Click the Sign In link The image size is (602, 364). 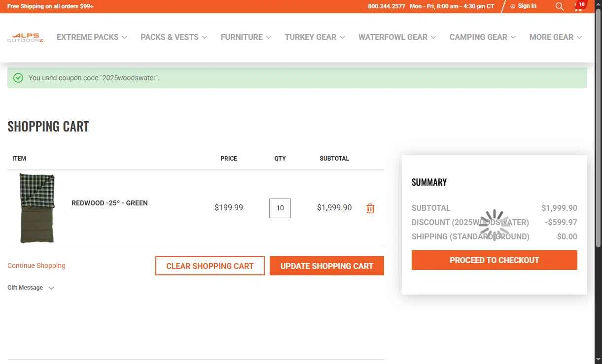coord(524,6)
